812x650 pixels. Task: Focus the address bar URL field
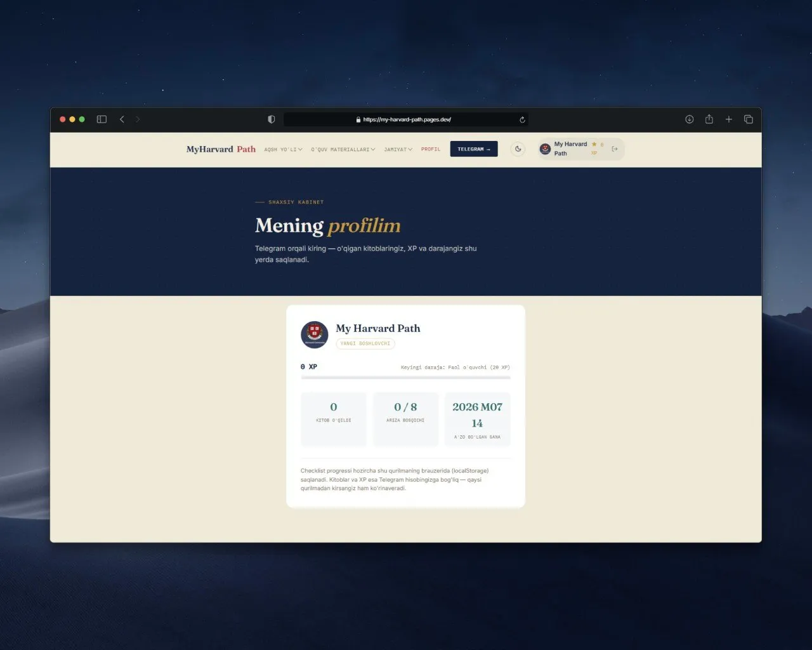[406, 119]
